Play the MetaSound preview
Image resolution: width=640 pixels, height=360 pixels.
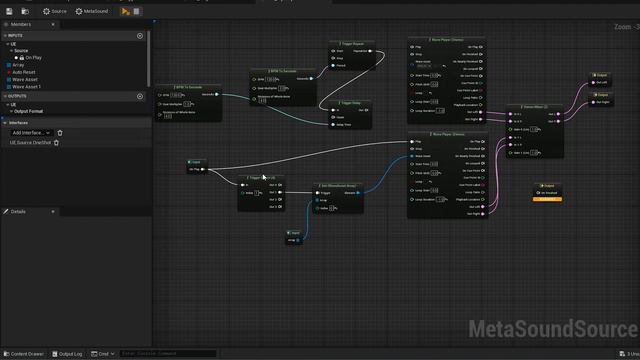click(125, 11)
